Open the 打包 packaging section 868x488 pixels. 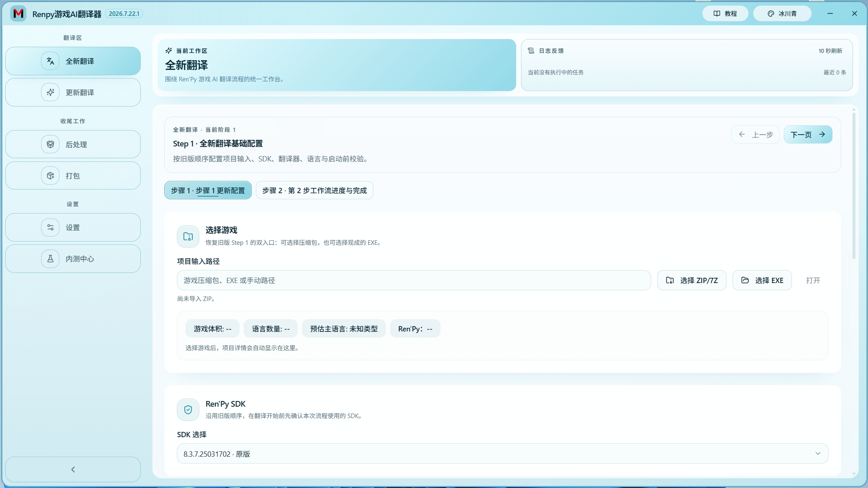click(x=73, y=176)
